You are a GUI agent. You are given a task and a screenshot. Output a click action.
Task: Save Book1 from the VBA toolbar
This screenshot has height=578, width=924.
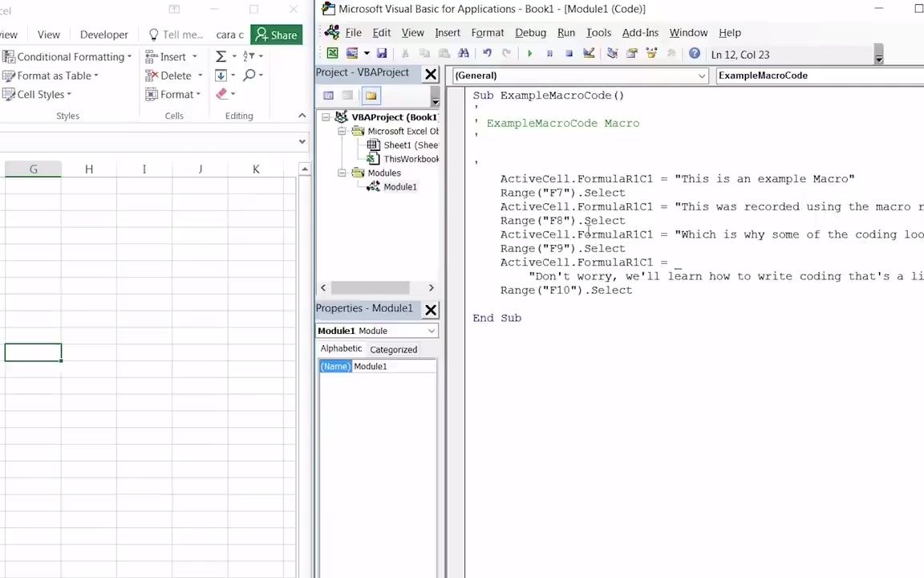coord(383,54)
